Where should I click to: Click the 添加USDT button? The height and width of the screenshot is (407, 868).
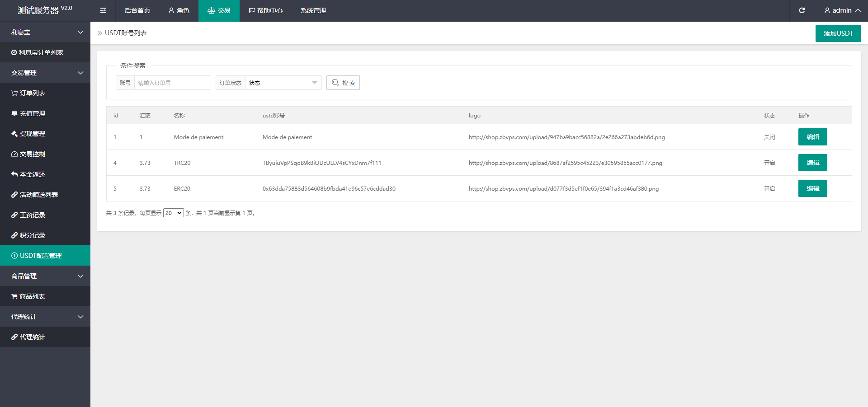pyautogui.click(x=838, y=33)
